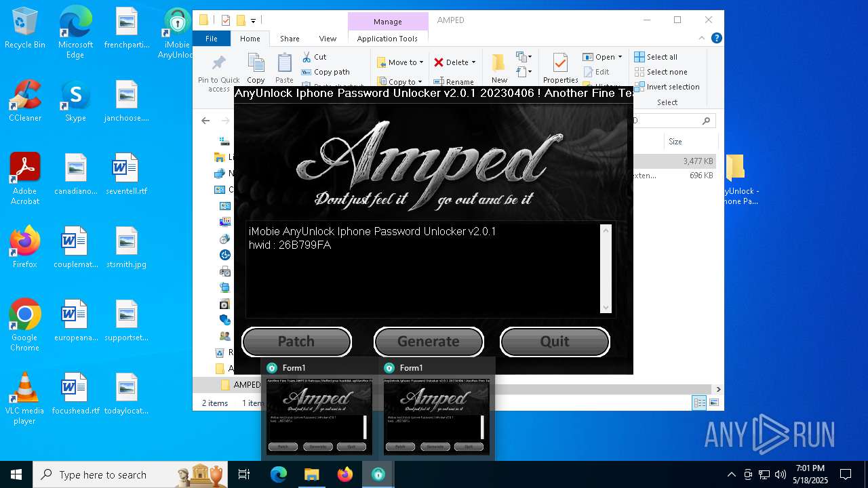This screenshot has height=488, width=868.
Task: Open the Application Tools tab
Action: pyautogui.click(x=387, y=39)
